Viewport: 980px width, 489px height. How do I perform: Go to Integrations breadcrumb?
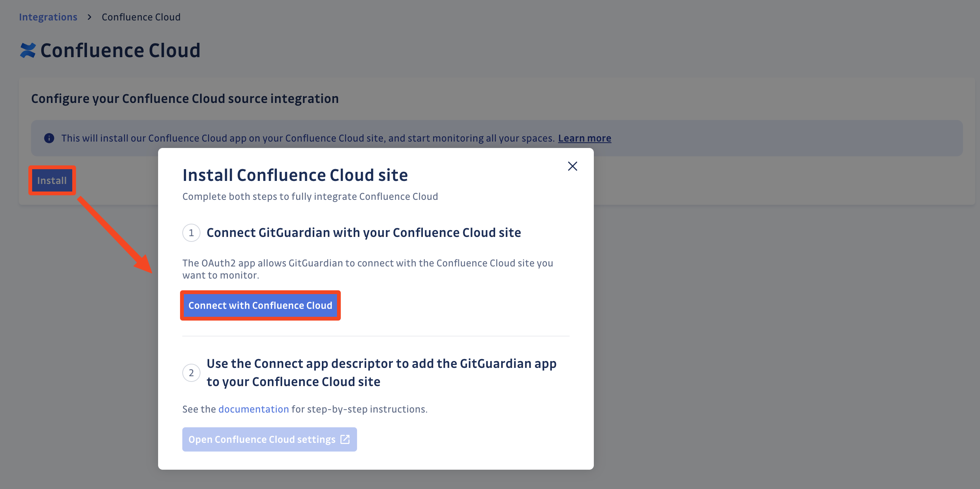point(48,17)
